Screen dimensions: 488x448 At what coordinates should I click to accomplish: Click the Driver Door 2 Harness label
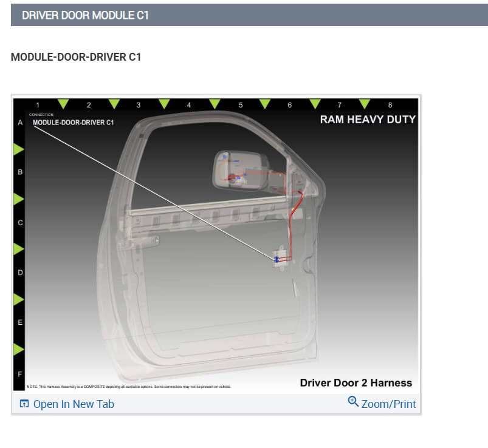[356, 382]
